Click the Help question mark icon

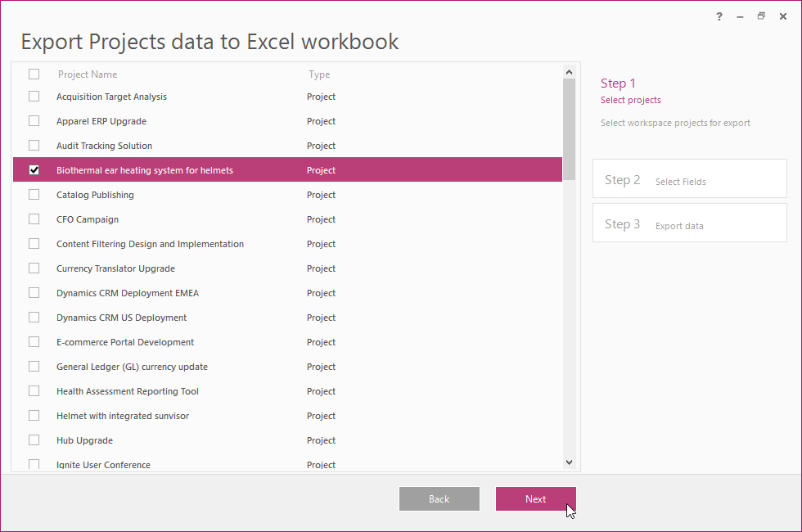pyautogui.click(x=719, y=16)
